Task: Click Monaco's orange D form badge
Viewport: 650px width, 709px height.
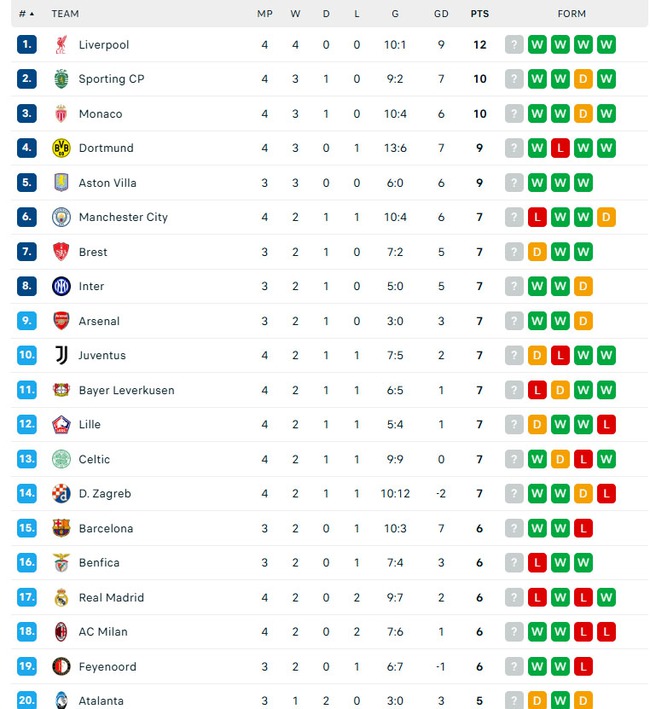Action: click(583, 114)
